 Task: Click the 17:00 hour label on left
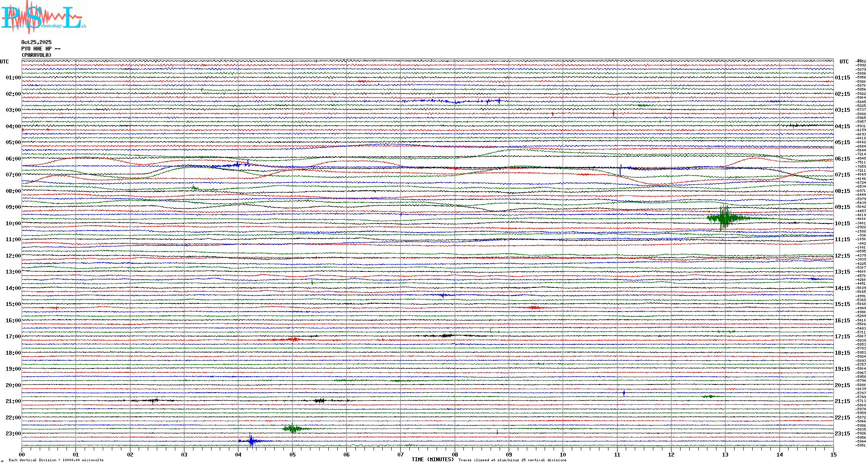(13, 337)
